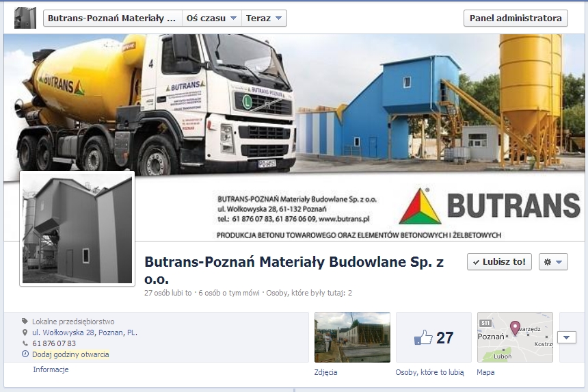Screen dimensions: 588x392
Task: Click the cover photo with concrete truck
Action: pyautogui.click(x=295, y=138)
